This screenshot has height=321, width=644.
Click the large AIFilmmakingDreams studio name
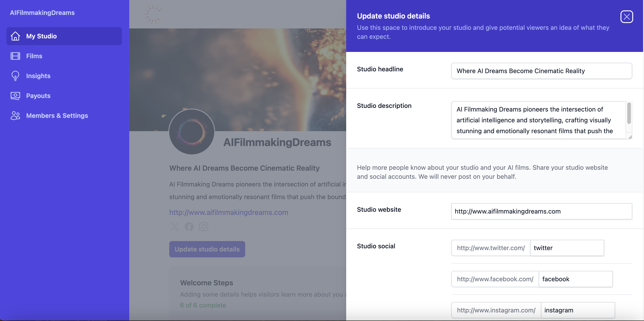click(x=277, y=142)
